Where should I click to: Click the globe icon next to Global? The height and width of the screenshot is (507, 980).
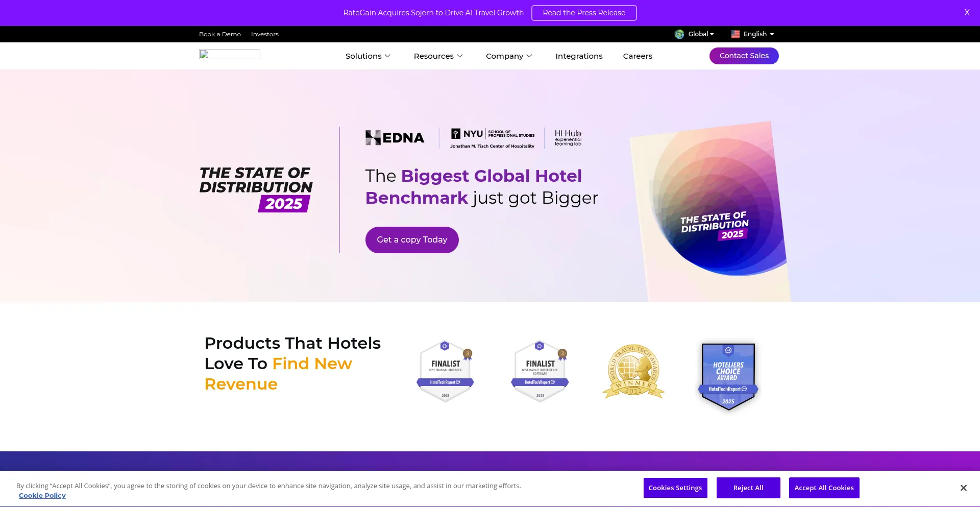coord(679,34)
